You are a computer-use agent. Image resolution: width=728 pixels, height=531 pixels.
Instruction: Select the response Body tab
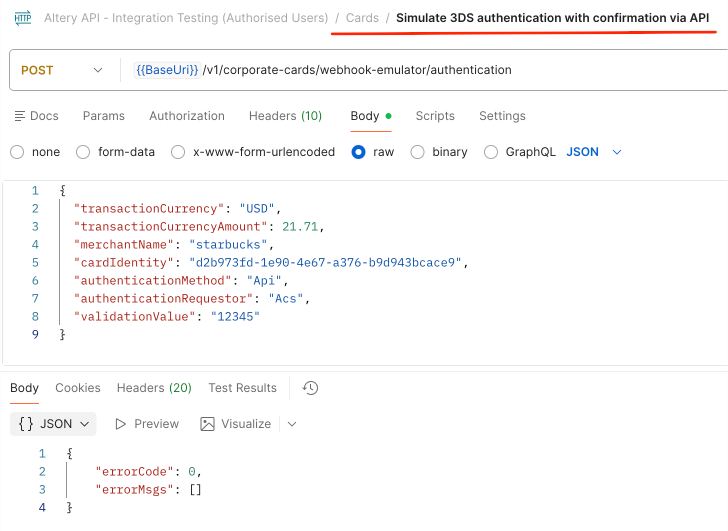pyautogui.click(x=24, y=388)
